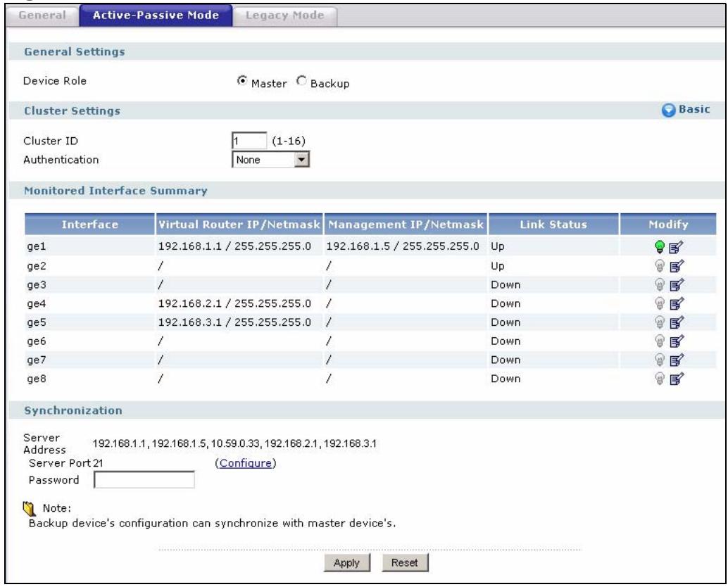Edit the ge2 interface entry

click(x=677, y=266)
